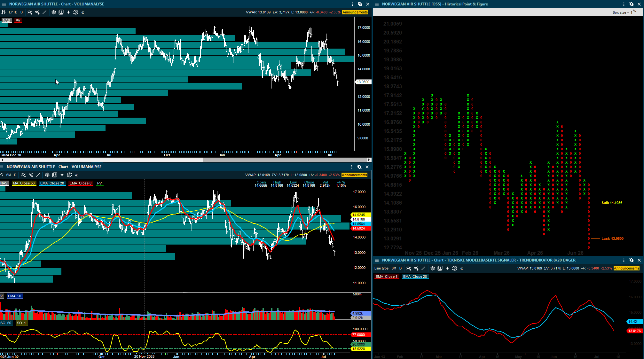Screen dimensions: 644x359
Task: Collapse bottom-left chart toolbar with double chevron
Action: [x=76, y=175]
